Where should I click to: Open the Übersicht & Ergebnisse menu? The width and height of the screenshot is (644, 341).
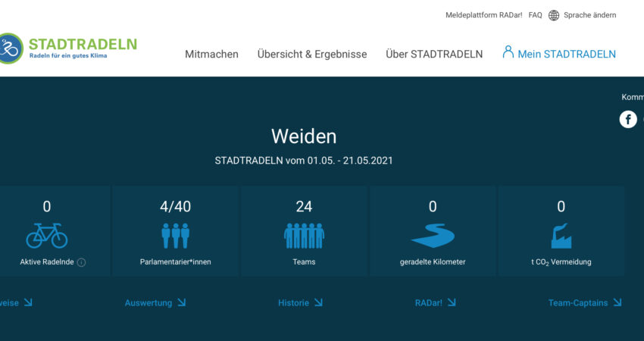(x=312, y=55)
